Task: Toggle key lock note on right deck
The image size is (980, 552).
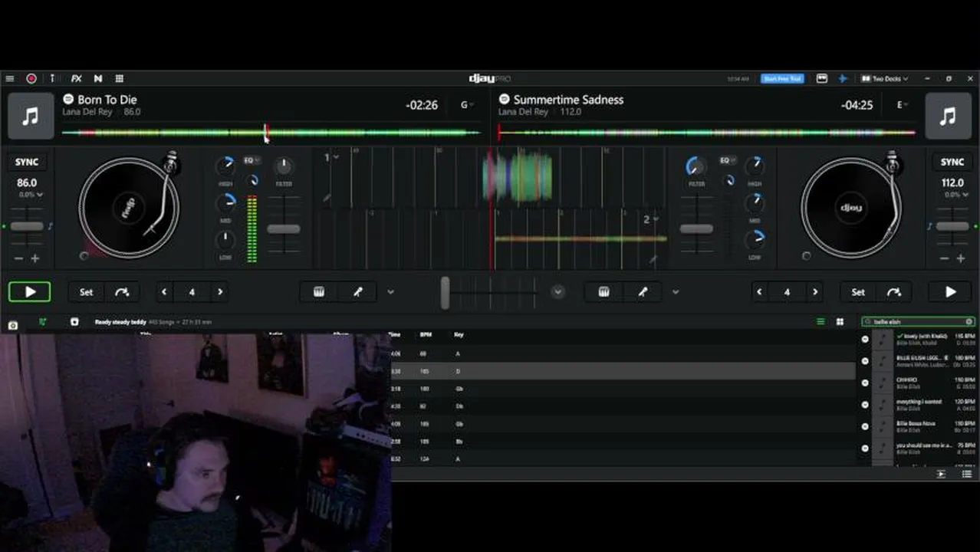Action: tap(929, 226)
